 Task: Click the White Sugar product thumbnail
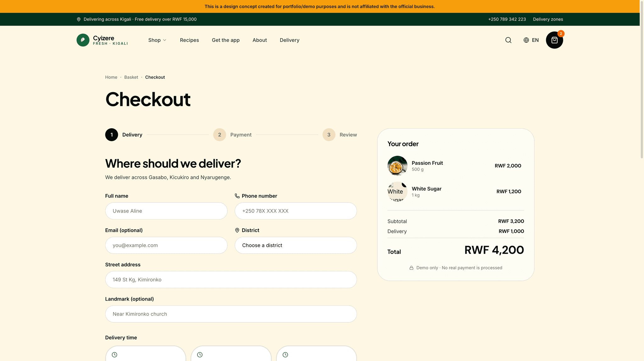click(397, 192)
